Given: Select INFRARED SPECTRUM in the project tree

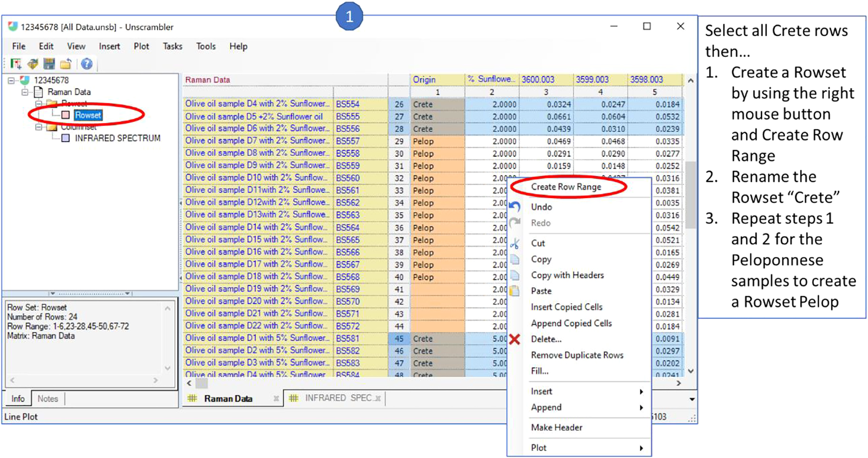Looking at the screenshot, I should [117, 138].
